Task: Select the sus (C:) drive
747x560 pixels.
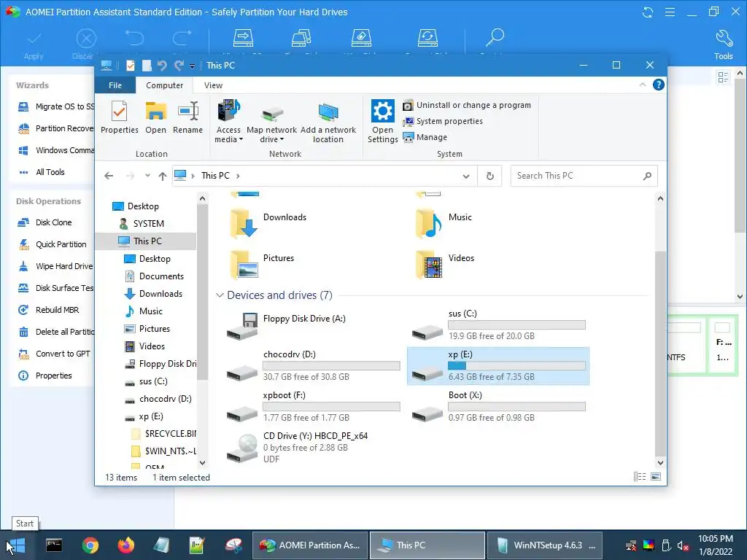Action: (498, 325)
